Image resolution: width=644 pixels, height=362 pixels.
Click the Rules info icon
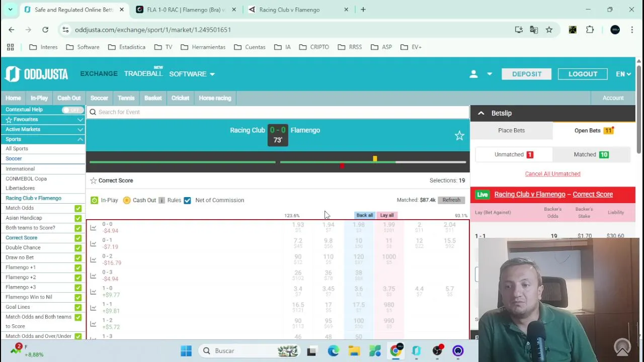162,200
